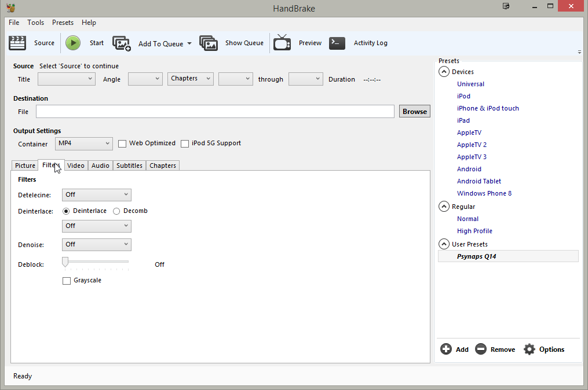Open the File menu
The width and height of the screenshot is (588, 390).
14,23
